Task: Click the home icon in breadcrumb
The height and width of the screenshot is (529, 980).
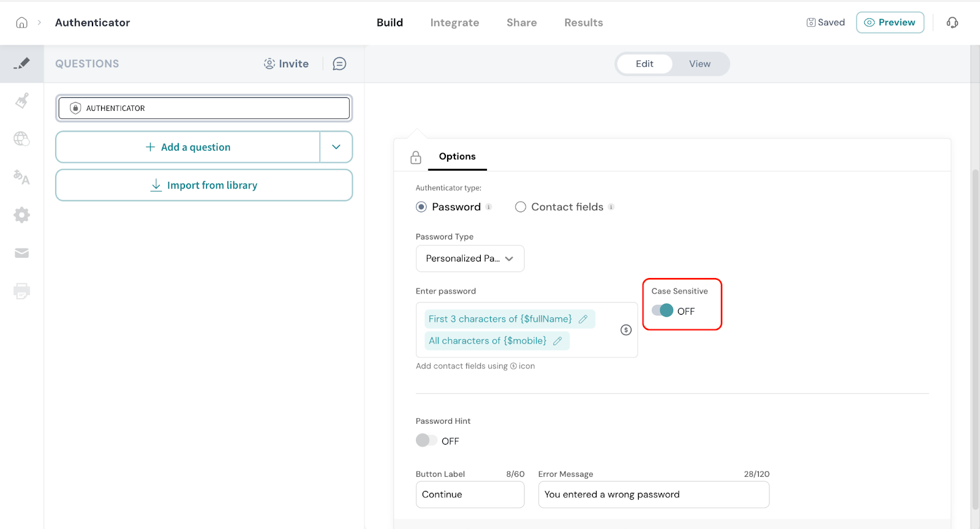Action: click(21, 23)
